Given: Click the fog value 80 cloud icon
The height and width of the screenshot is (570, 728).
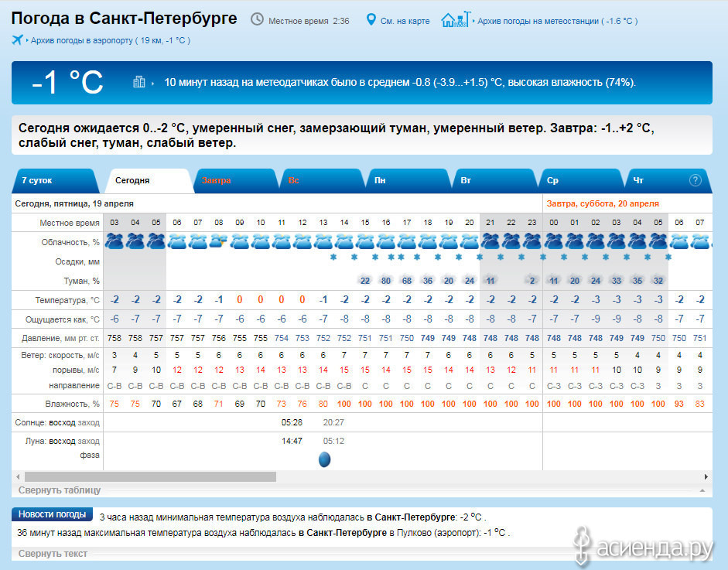Looking at the screenshot, I should [386, 280].
